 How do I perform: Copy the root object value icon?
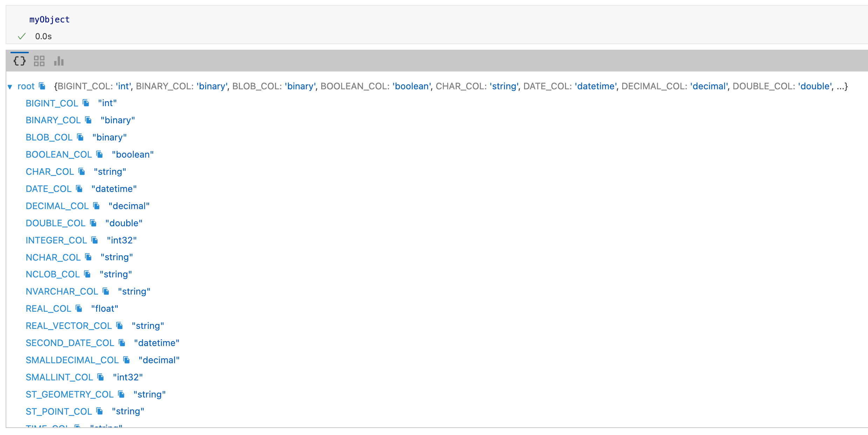(x=42, y=86)
